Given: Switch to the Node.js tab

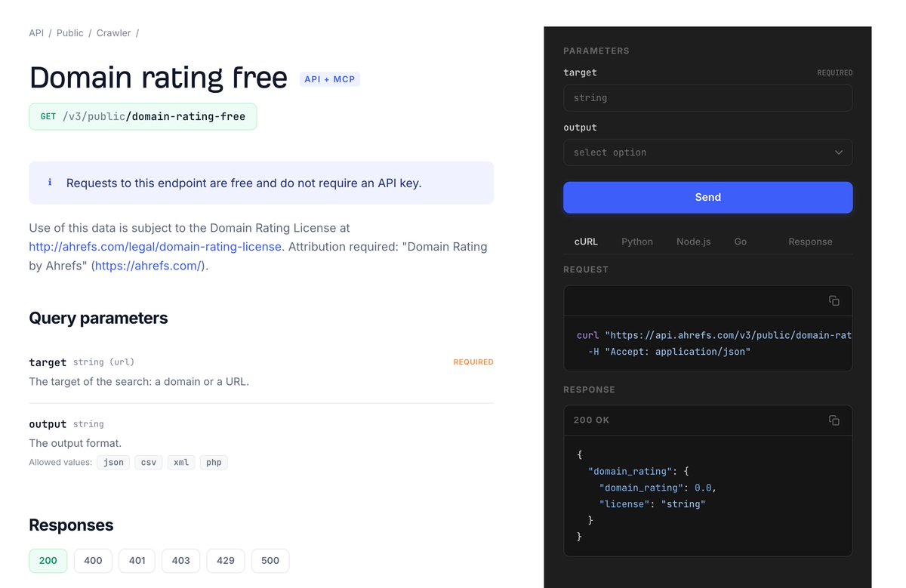Looking at the screenshot, I should click(x=694, y=242).
